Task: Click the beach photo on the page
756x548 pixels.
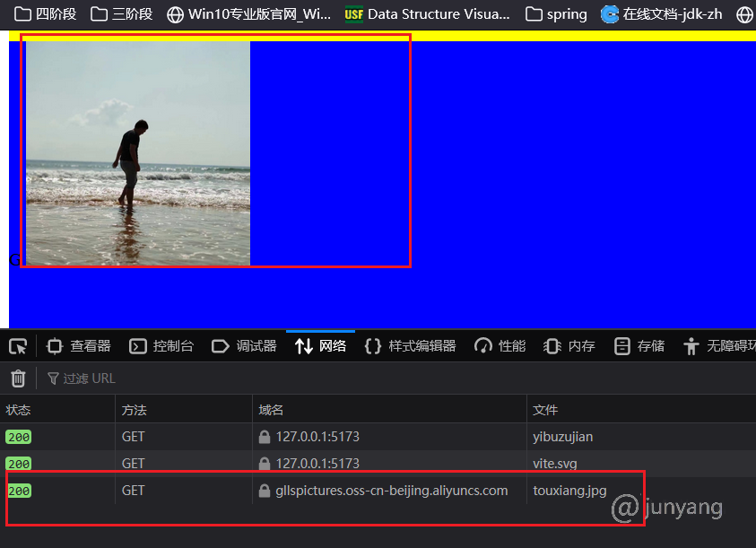Action: point(138,153)
